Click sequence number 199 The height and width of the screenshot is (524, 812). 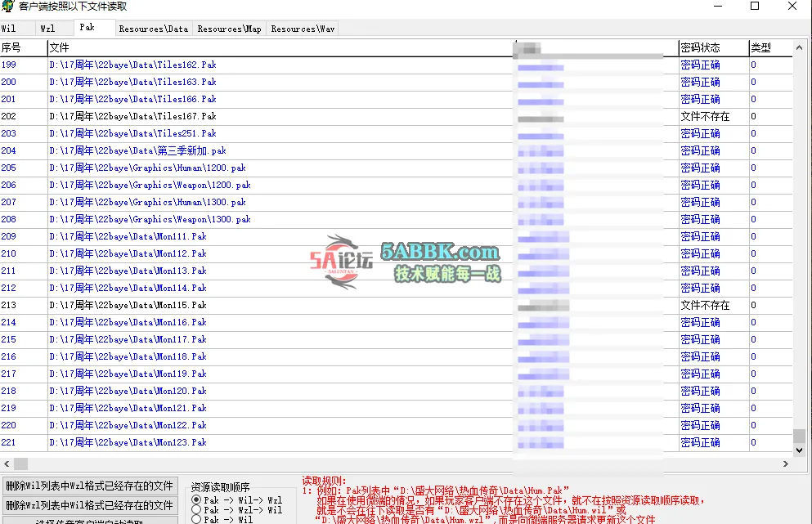click(8, 65)
